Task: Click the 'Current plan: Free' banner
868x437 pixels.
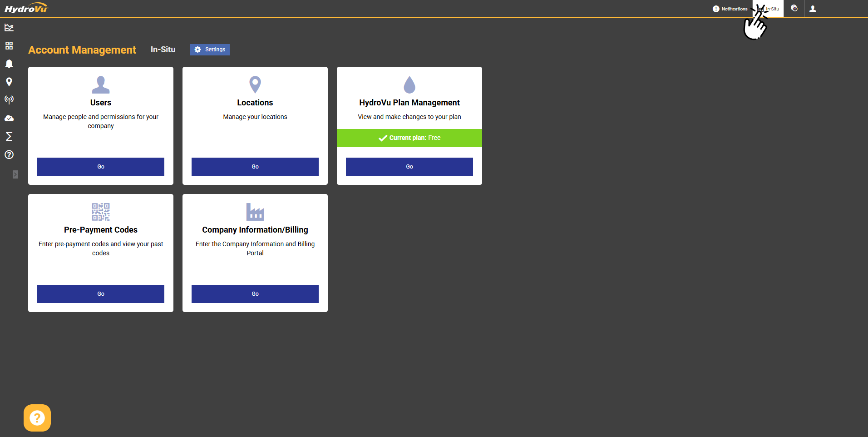Action: (x=409, y=138)
